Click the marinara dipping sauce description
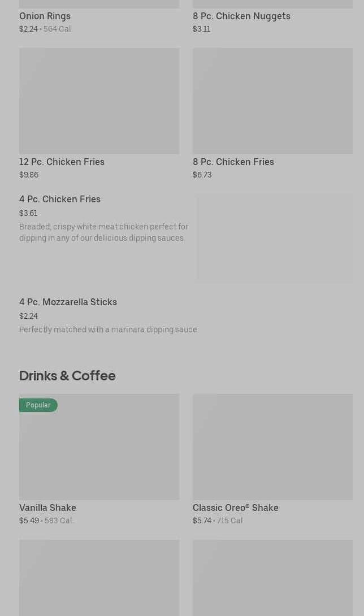 pyautogui.click(x=109, y=329)
